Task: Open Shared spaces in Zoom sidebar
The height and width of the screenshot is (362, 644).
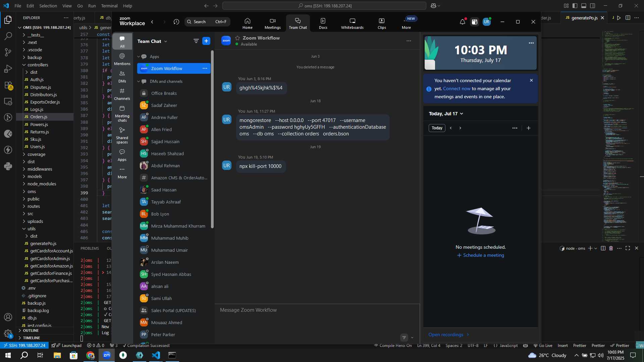Action: point(122,135)
